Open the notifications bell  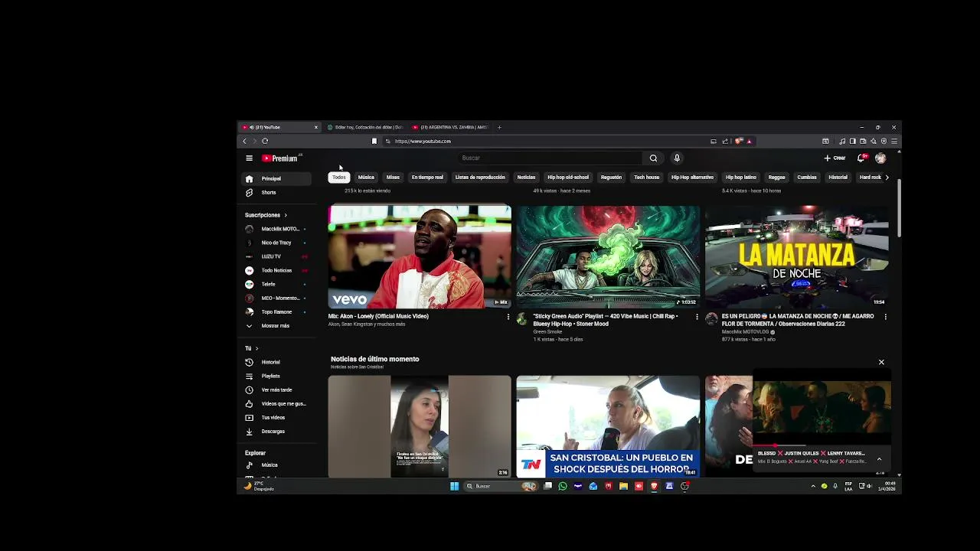(861, 158)
